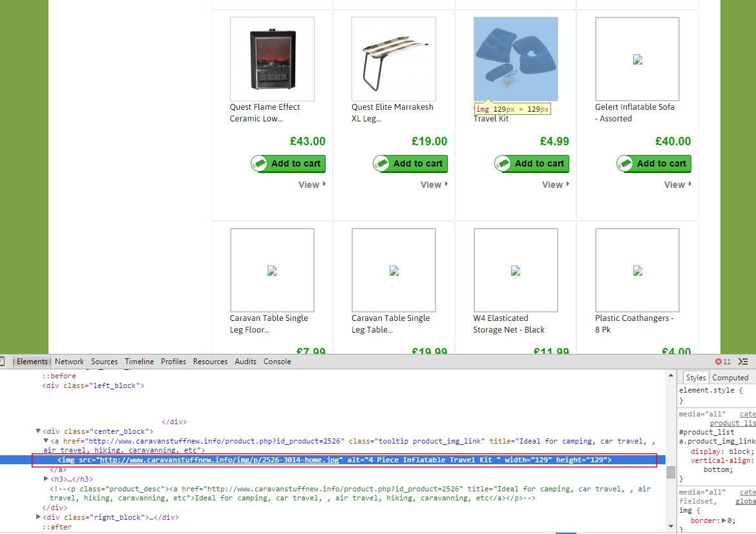Image resolution: width=756 pixels, height=534 pixels.
Task: Switch to the Network tab
Action: (69, 362)
